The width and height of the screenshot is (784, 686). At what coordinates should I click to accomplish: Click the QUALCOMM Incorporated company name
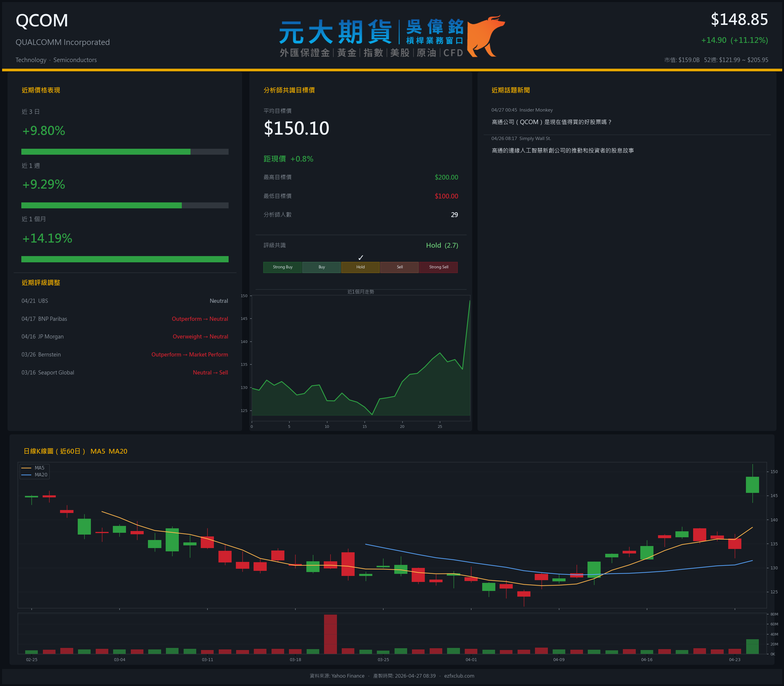62,42
